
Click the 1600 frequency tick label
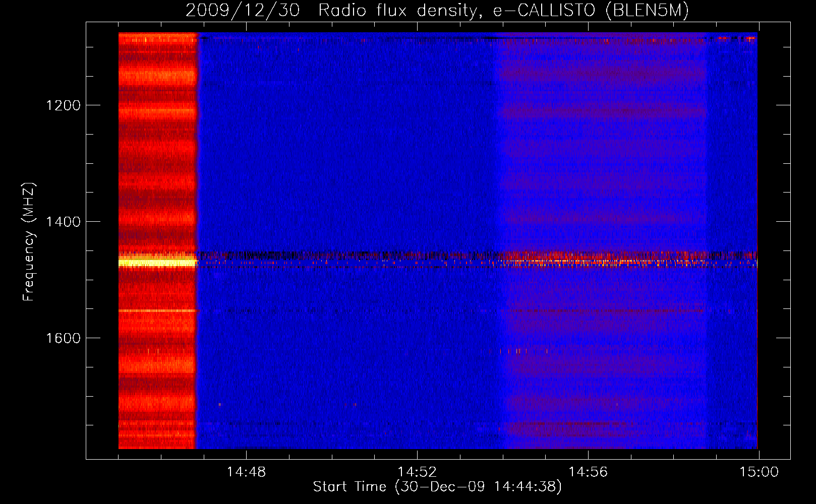pyautogui.click(x=63, y=338)
